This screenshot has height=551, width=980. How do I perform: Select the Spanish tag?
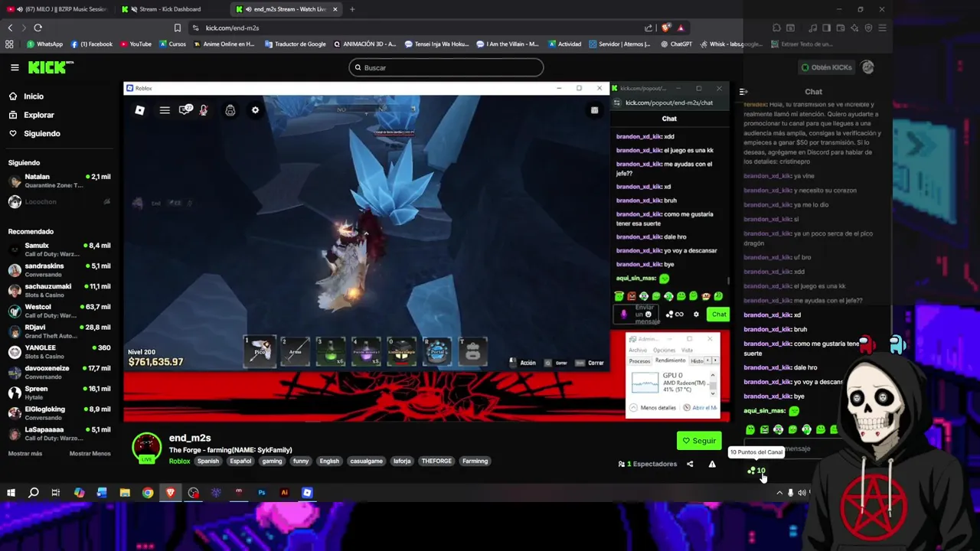[208, 461]
